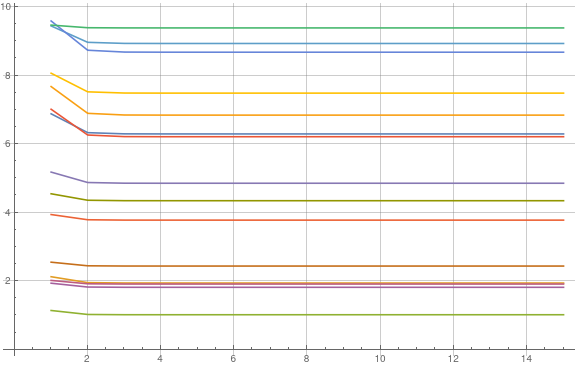Click the x-axis label 6
The width and height of the screenshot is (576, 366).
pos(233,359)
